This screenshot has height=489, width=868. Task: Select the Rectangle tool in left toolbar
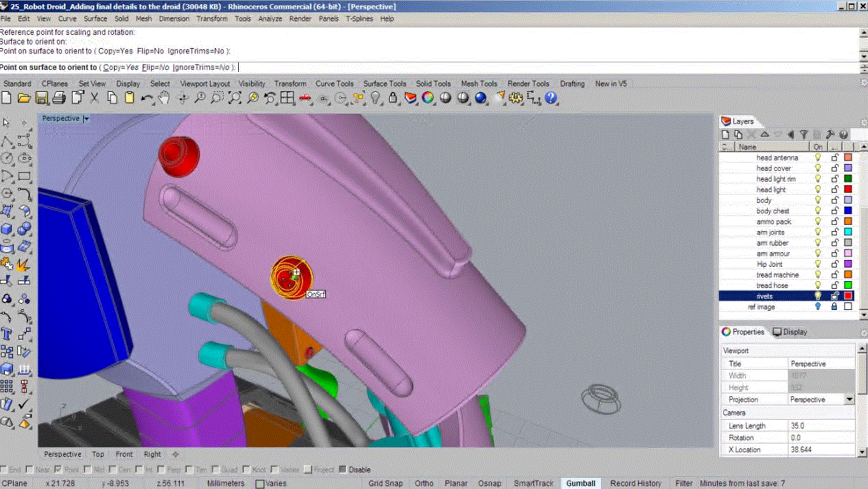coord(24,176)
